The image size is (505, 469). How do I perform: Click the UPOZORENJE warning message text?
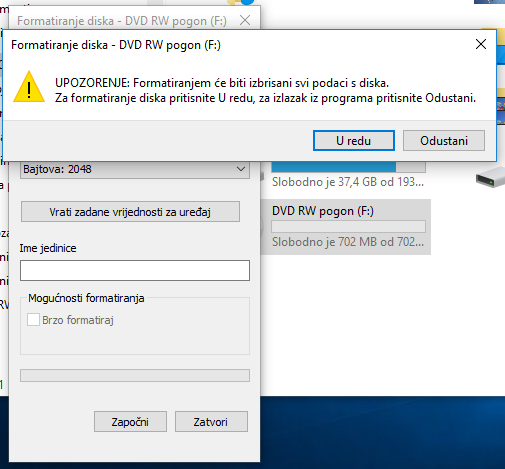tap(265, 90)
